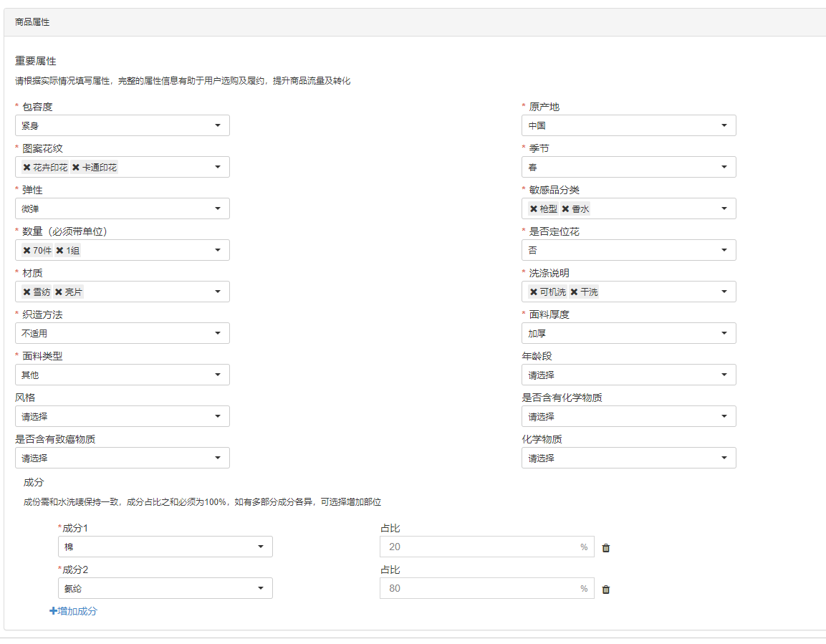
Task: Open the 面料厚度 dropdown
Action: 628,334
